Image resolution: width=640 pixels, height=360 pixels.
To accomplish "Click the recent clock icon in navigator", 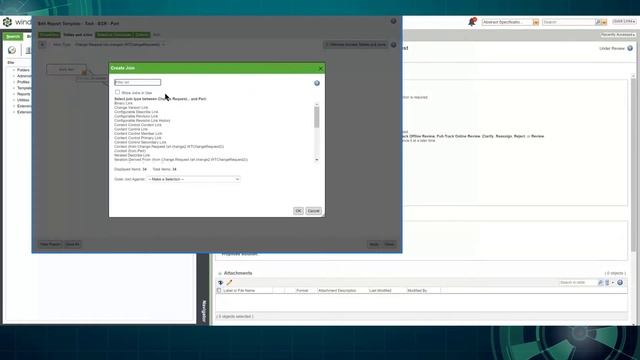I will click(x=12, y=50).
